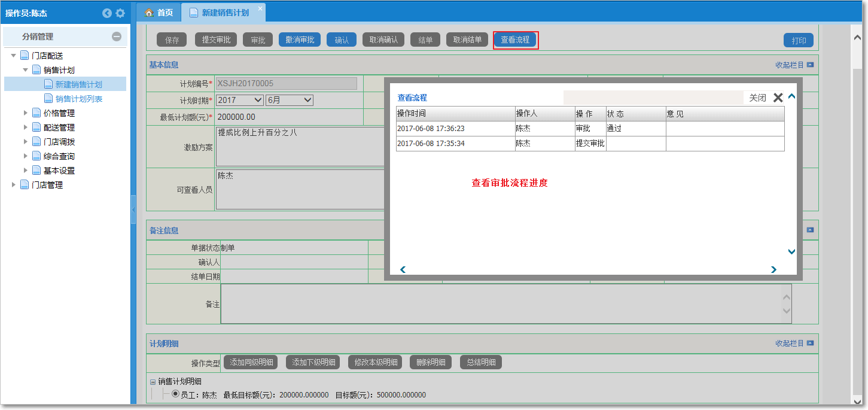Click the popup's up chevron arrow
868x410 pixels.
click(791, 96)
